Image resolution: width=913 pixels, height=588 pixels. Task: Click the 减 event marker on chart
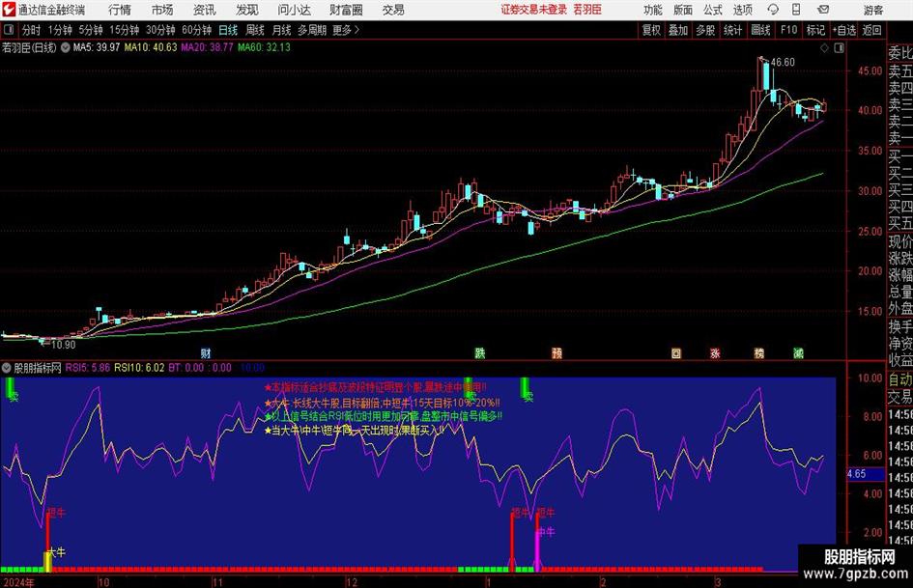click(799, 353)
